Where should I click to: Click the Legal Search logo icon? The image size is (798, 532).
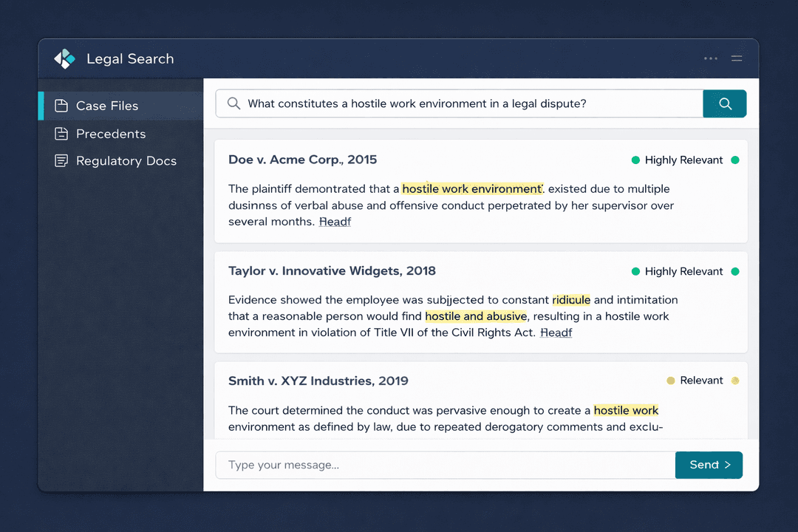pos(64,58)
